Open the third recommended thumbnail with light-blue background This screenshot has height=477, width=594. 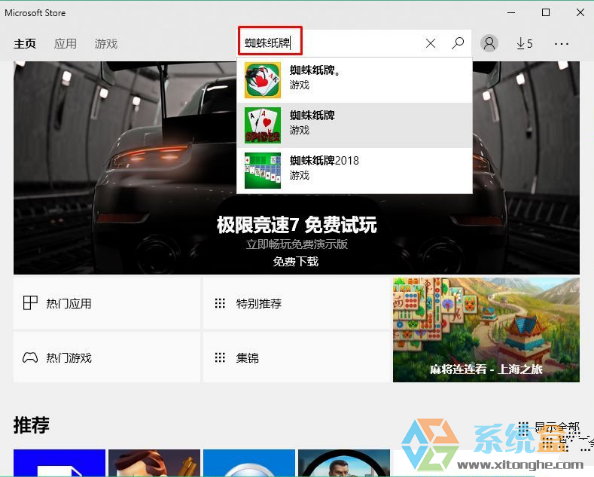[249, 463]
